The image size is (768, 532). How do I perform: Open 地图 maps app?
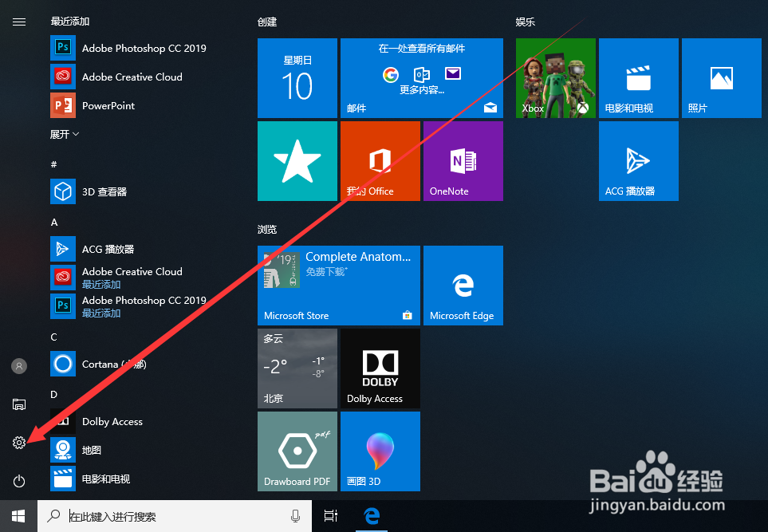(x=76, y=450)
